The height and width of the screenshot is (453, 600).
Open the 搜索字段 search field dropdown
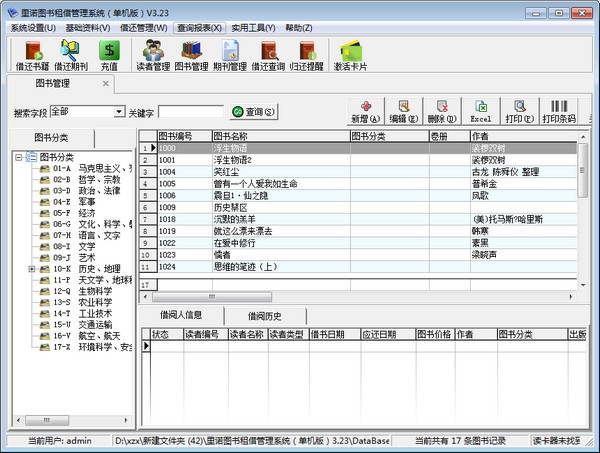tap(119, 112)
